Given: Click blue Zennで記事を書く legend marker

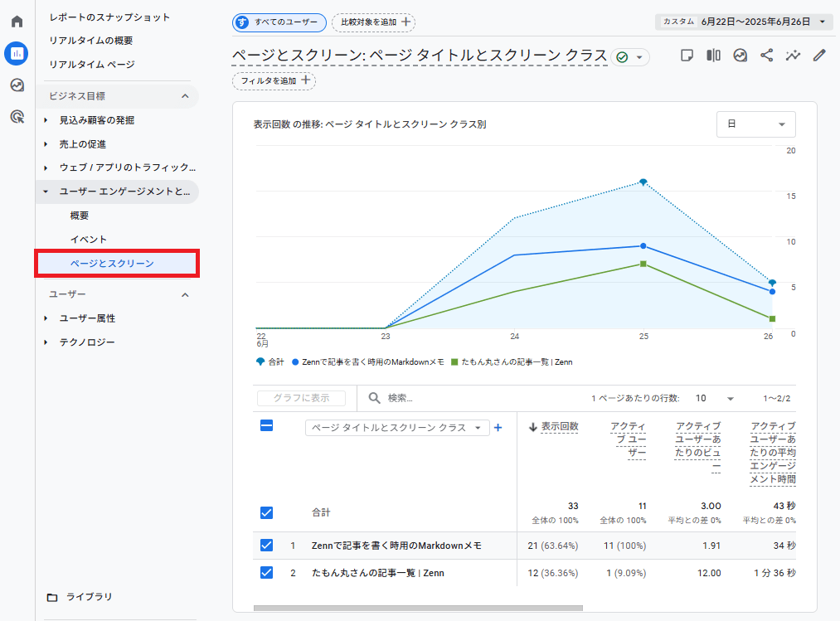Looking at the screenshot, I should [x=294, y=362].
